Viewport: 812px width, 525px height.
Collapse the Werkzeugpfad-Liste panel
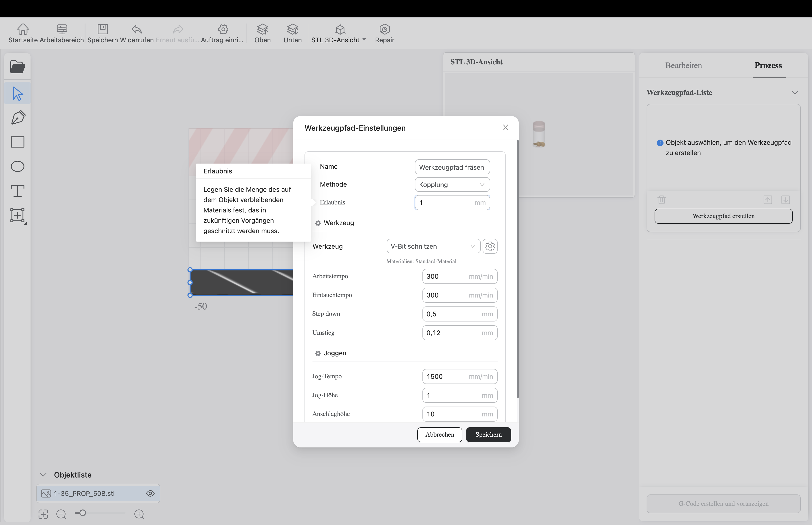(795, 93)
